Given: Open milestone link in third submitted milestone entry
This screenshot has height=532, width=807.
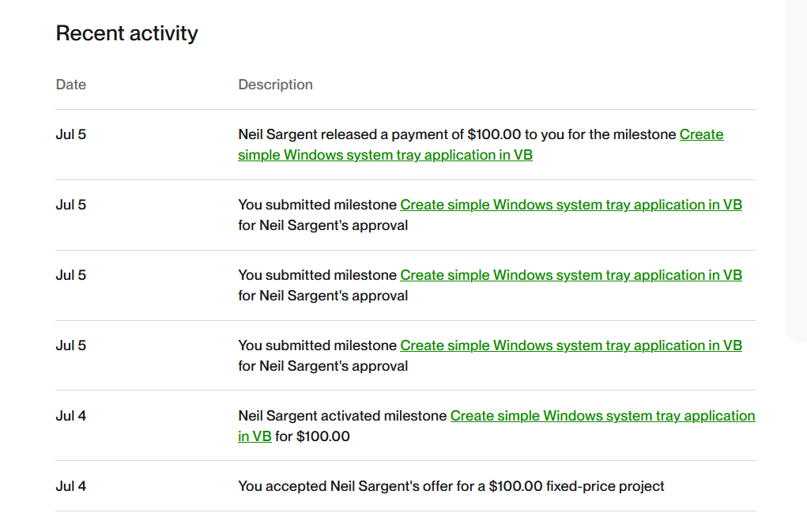Looking at the screenshot, I should [x=571, y=345].
